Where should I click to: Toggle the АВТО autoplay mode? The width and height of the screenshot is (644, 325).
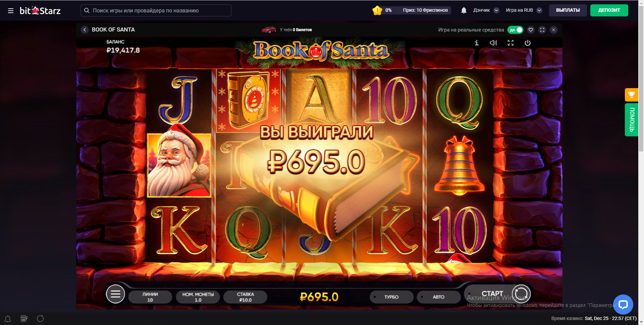[438, 297]
